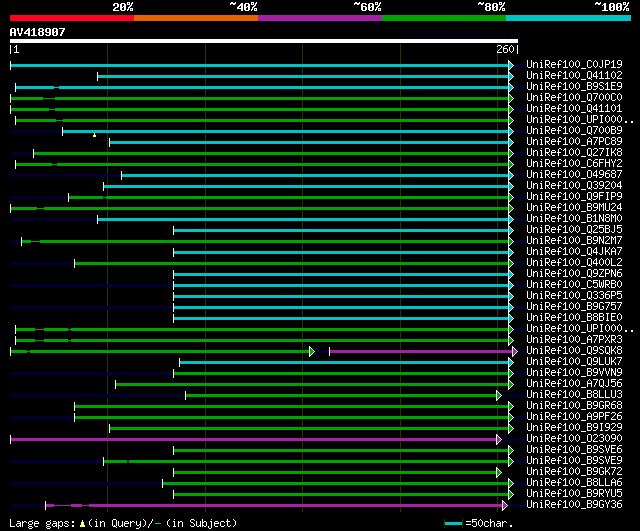
Task: Select the UniRef100_A7PC89 label
Action: click(574, 142)
